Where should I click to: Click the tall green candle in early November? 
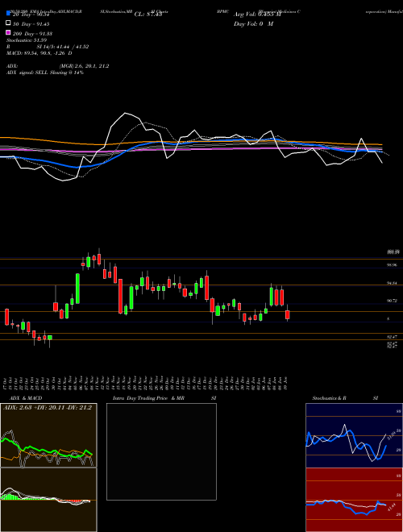(x=77, y=289)
